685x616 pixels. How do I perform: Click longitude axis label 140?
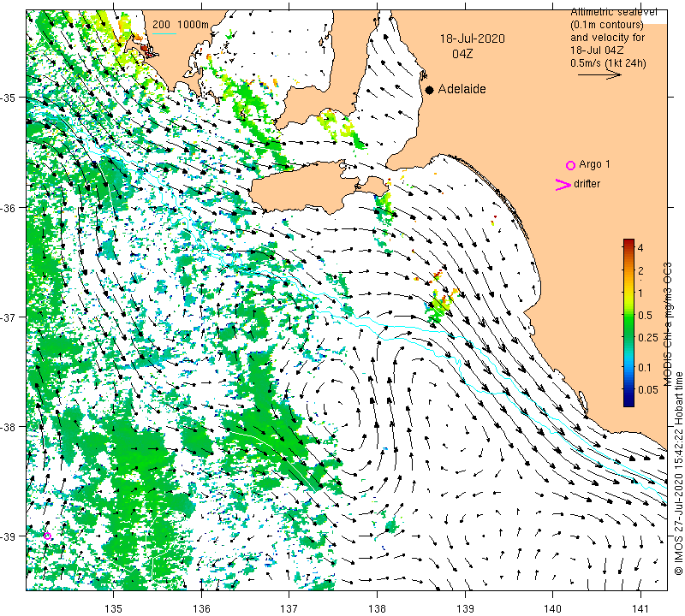click(x=552, y=607)
